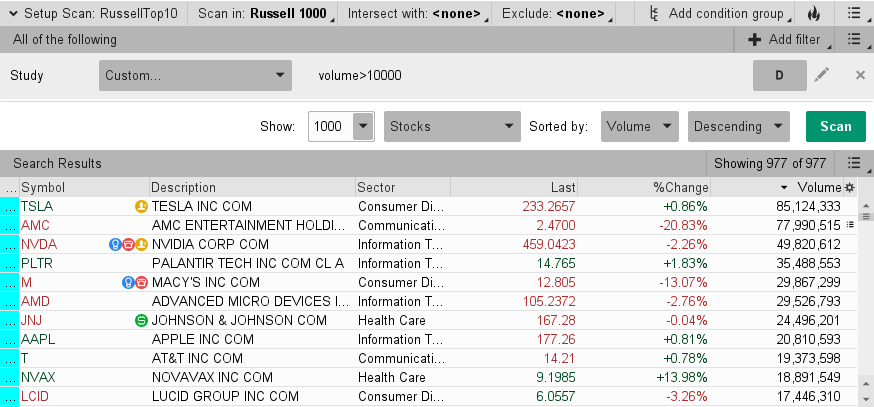Select the NVAX symbol
The image size is (874, 407).
coord(38,377)
